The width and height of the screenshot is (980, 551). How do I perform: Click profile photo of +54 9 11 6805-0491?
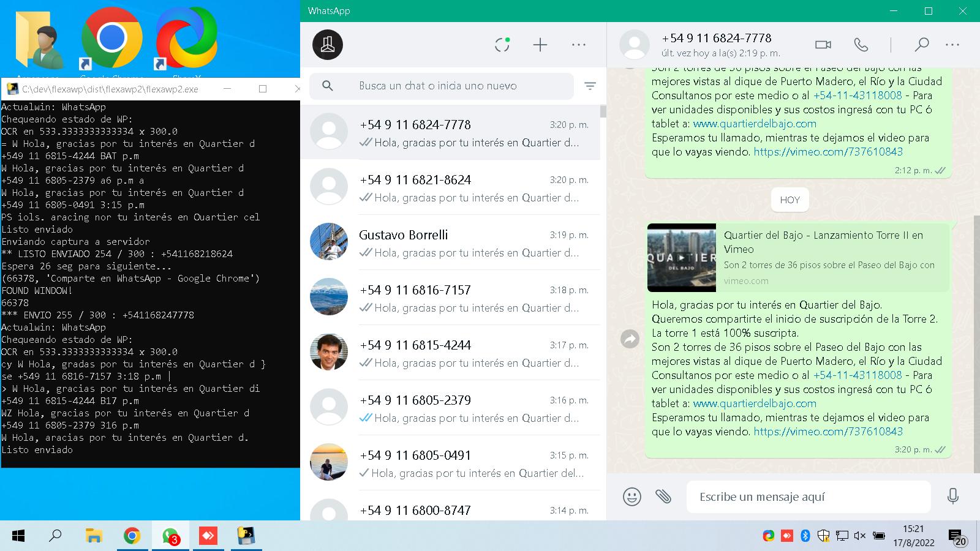pyautogui.click(x=329, y=462)
